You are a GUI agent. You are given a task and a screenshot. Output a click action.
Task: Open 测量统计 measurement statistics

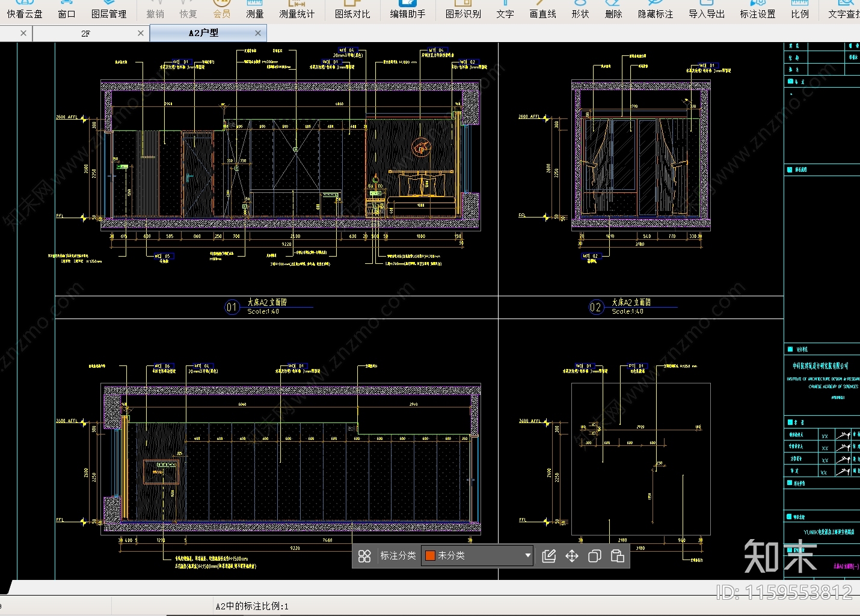[x=297, y=10]
